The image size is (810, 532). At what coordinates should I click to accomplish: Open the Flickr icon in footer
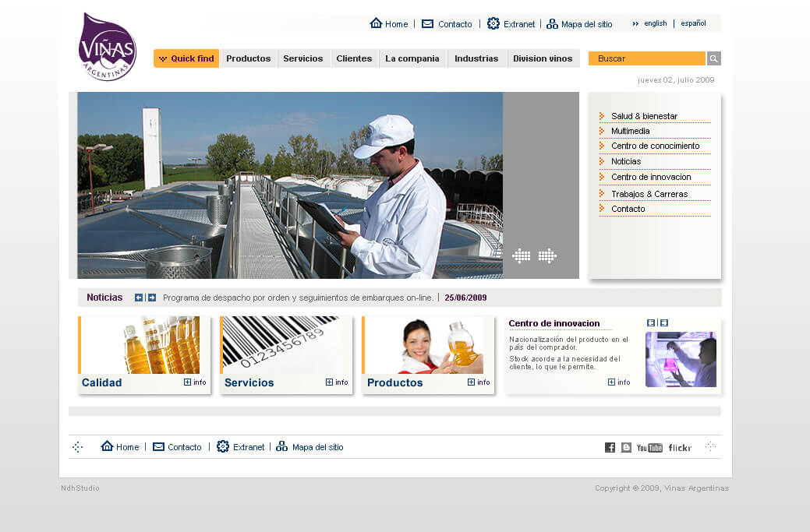(x=680, y=447)
